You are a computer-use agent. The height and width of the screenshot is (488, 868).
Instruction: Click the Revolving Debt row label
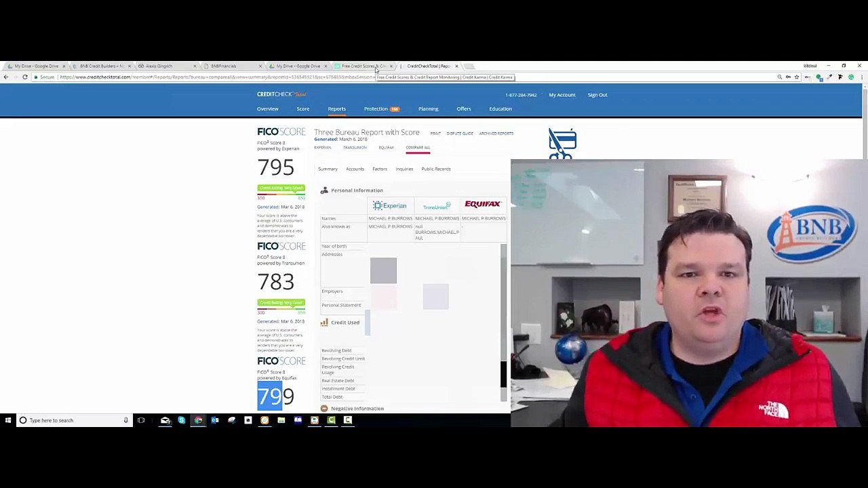point(336,350)
